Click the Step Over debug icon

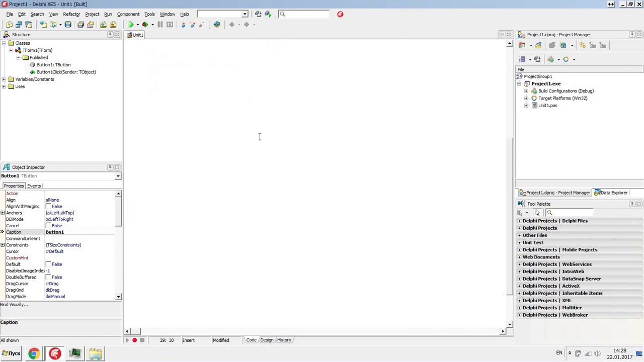[x=193, y=24]
